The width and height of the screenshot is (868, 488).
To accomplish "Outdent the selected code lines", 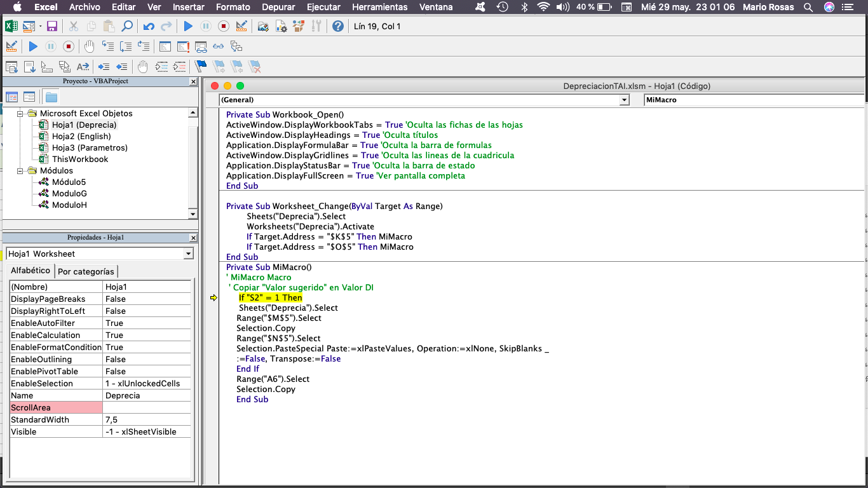I will [x=122, y=67].
